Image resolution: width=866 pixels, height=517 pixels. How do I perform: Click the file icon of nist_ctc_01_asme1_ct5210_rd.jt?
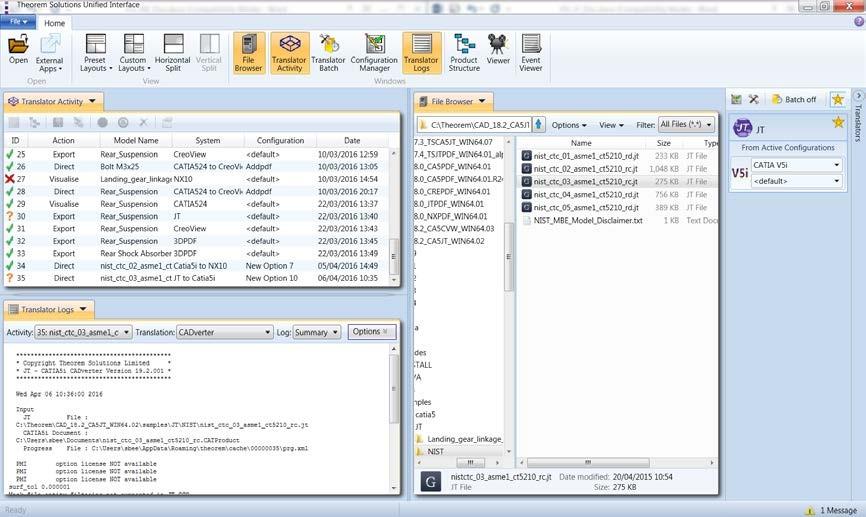click(526, 156)
